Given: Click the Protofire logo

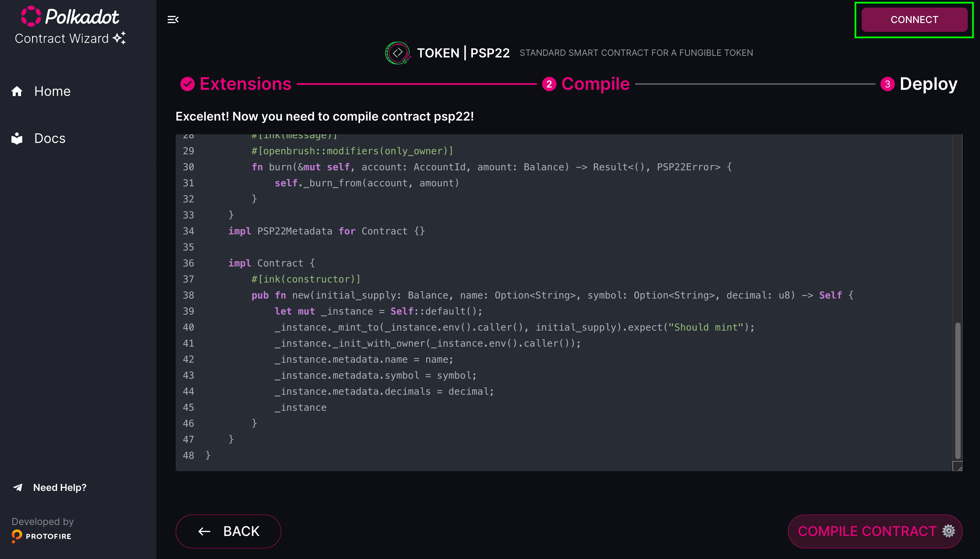Looking at the screenshot, I should 41,536.
